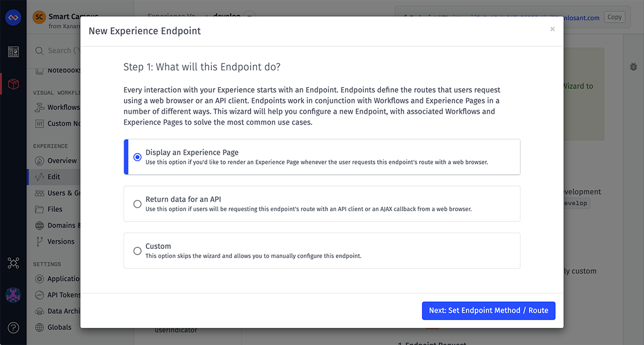Click the search magnifier icon
644x345 pixels.
click(39, 51)
